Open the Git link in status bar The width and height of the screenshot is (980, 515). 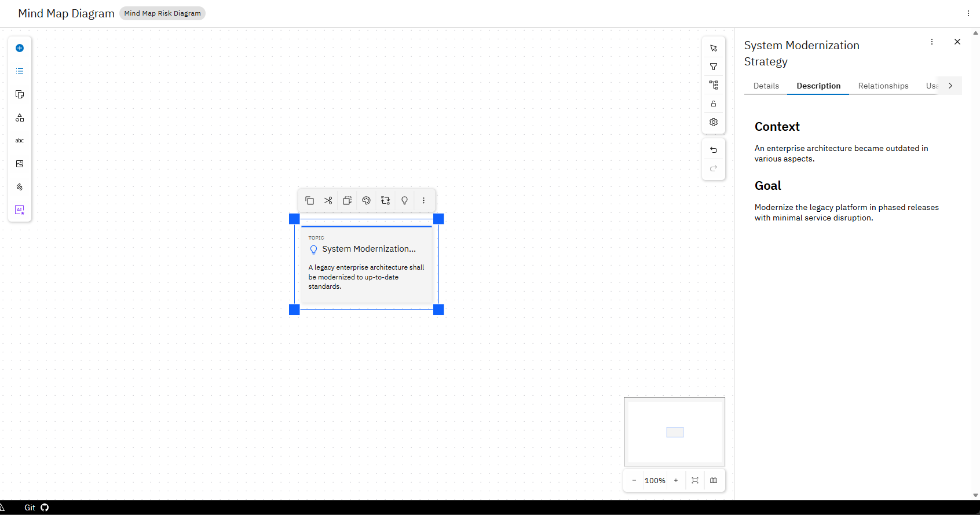(x=36, y=507)
